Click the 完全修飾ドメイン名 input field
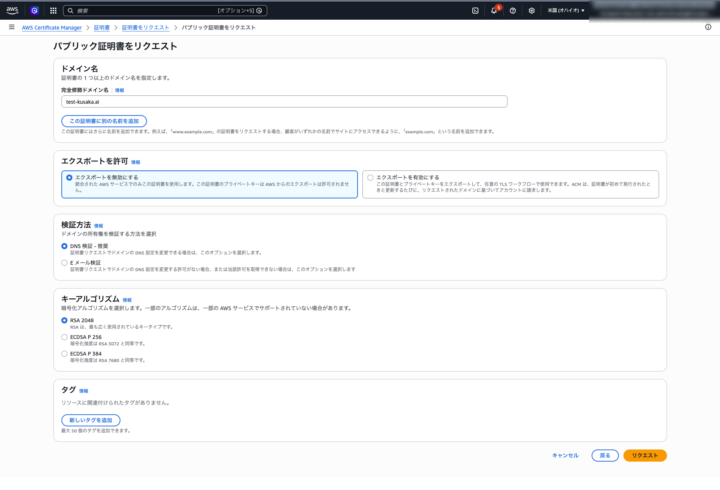Image resolution: width=720 pixels, height=490 pixels. pos(284,101)
